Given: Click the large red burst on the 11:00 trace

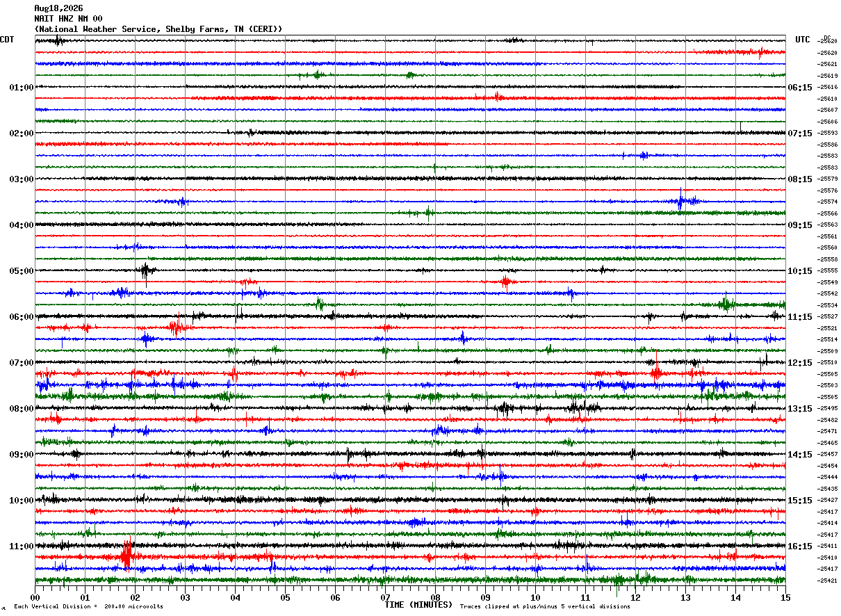Looking at the screenshot, I should [x=126, y=556].
